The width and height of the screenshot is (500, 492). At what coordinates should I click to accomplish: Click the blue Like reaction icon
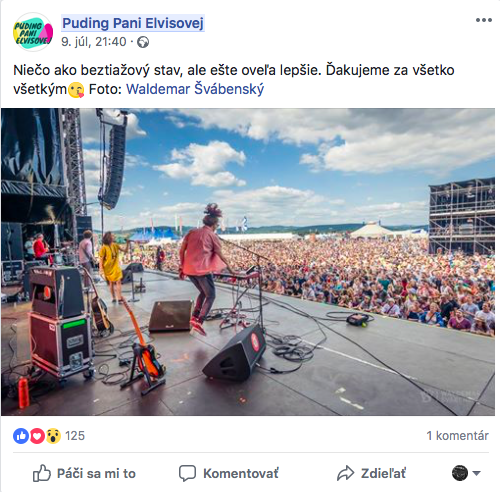tap(21, 436)
